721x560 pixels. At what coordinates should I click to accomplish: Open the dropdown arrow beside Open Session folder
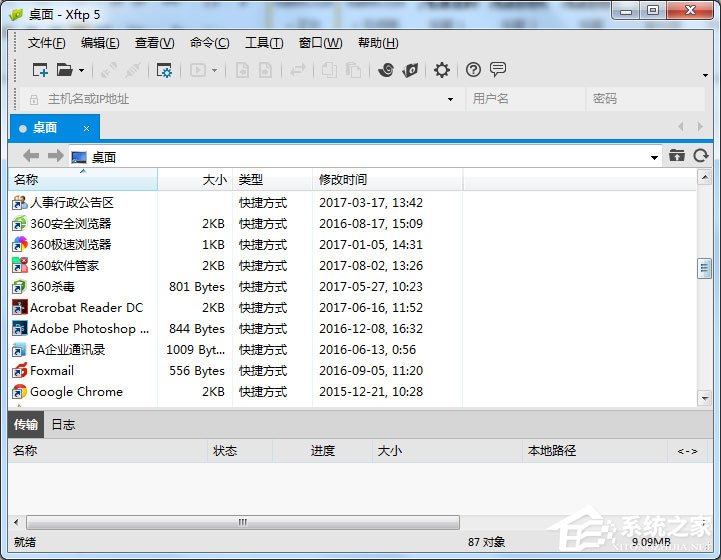[x=82, y=71]
